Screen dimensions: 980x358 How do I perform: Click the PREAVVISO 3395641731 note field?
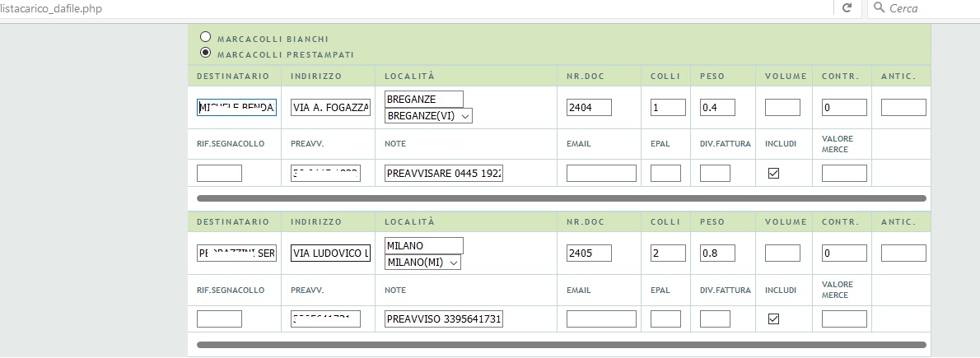[x=444, y=318]
